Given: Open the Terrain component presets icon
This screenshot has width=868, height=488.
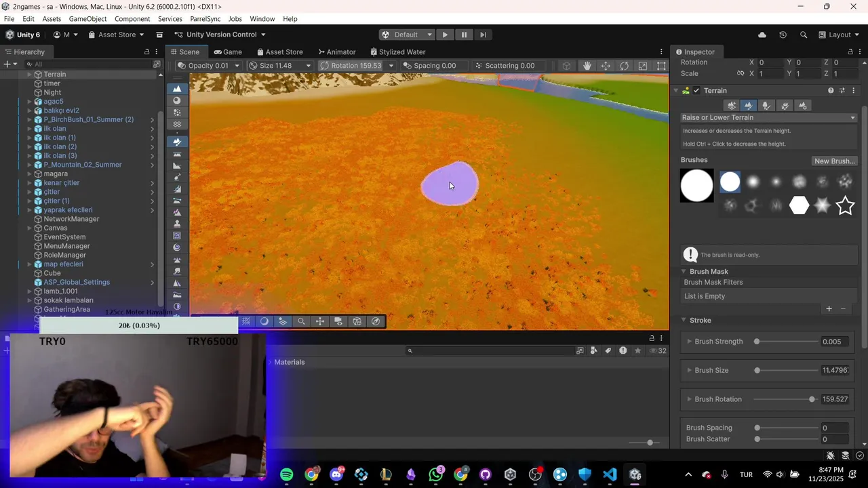Looking at the screenshot, I should click(x=842, y=91).
